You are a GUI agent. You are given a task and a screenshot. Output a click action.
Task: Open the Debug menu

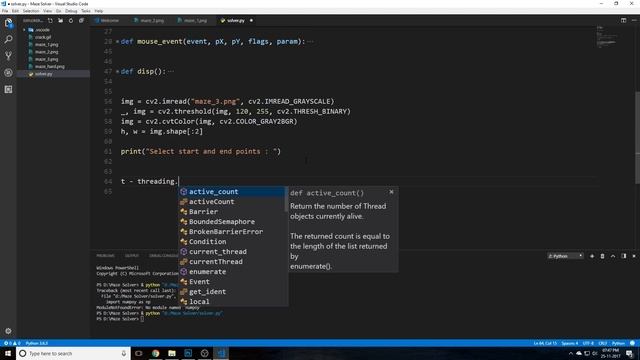click(x=71, y=11)
